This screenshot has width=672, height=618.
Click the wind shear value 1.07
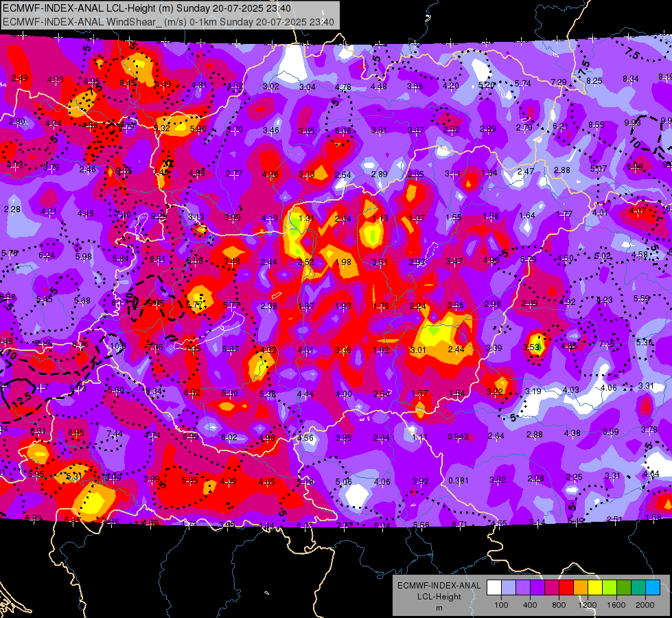tap(417, 218)
